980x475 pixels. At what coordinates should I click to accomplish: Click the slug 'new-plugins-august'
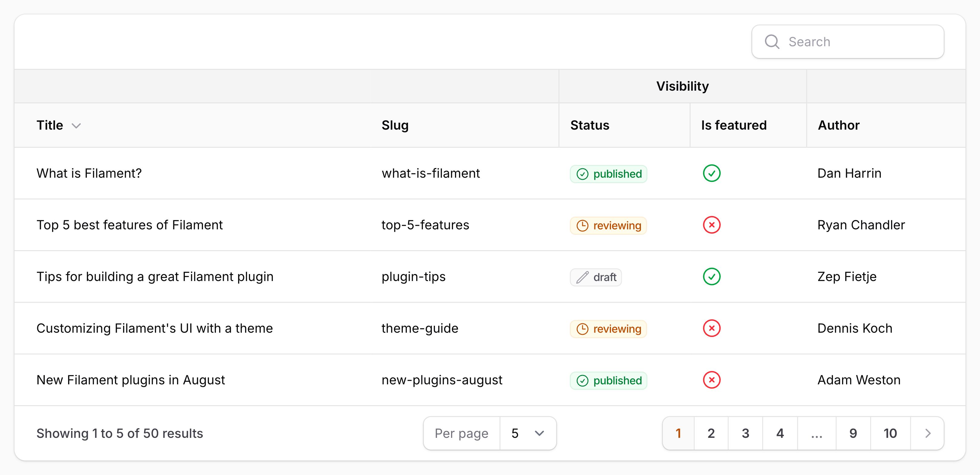pos(442,380)
